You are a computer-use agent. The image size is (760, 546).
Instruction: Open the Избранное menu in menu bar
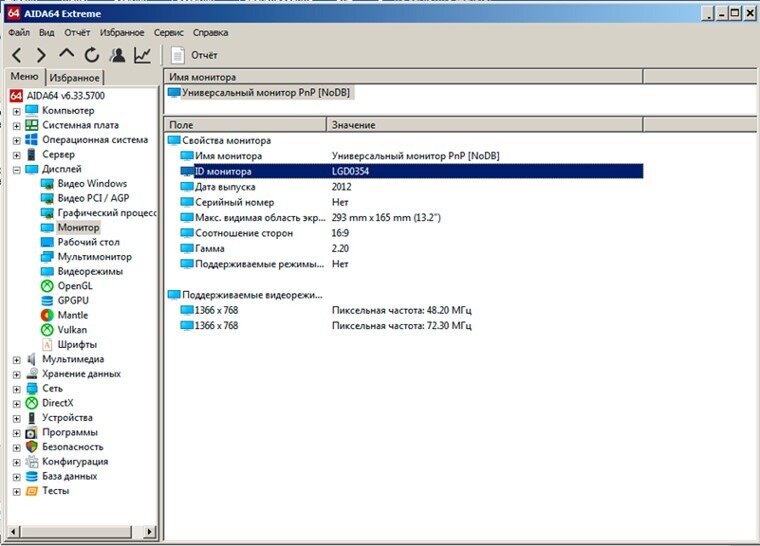coord(122,32)
